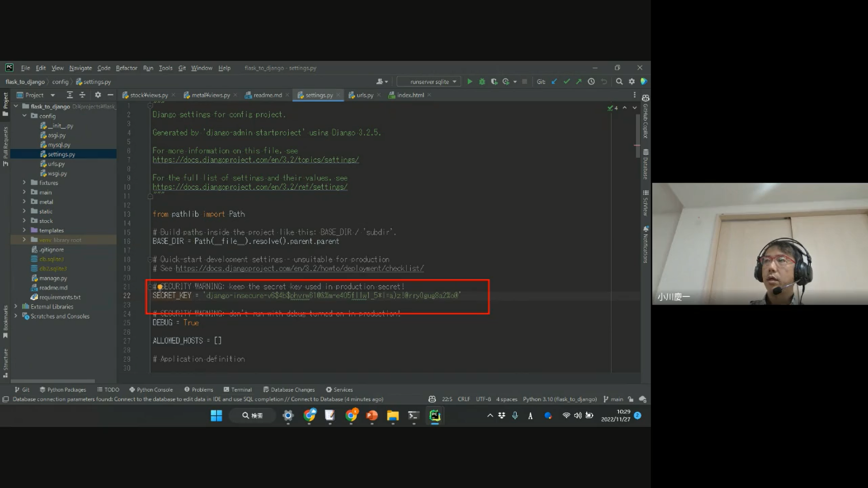Click the green Run button

(470, 82)
